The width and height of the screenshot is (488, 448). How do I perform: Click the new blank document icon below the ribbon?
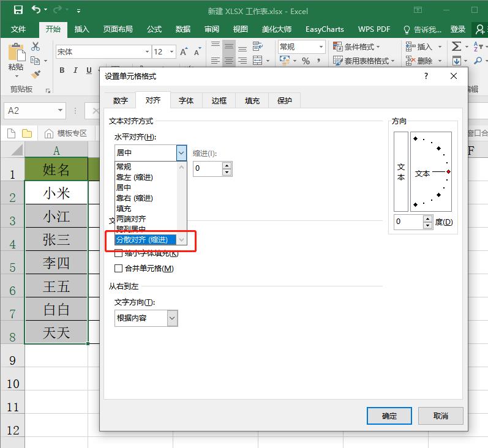tap(11, 133)
